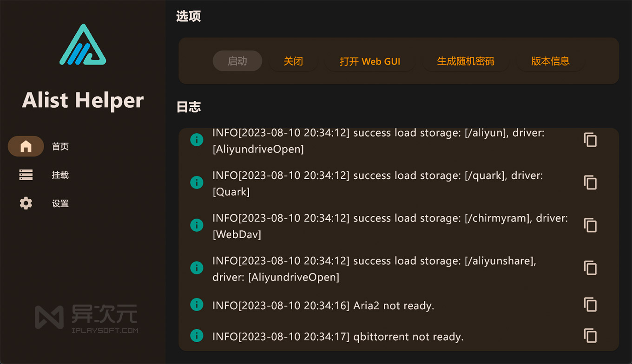The height and width of the screenshot is (364, 632).
Task: Check version info via 版本信息
Action: click(550, 61)
